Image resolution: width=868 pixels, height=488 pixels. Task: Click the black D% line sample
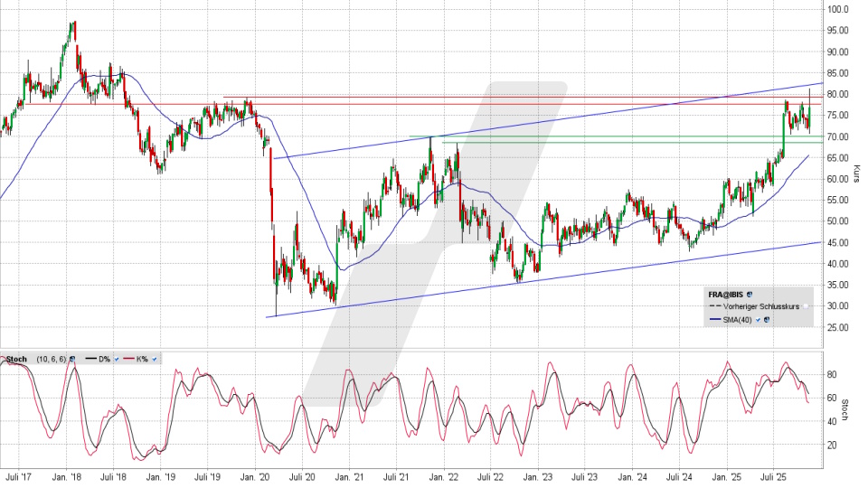point(89,360)
